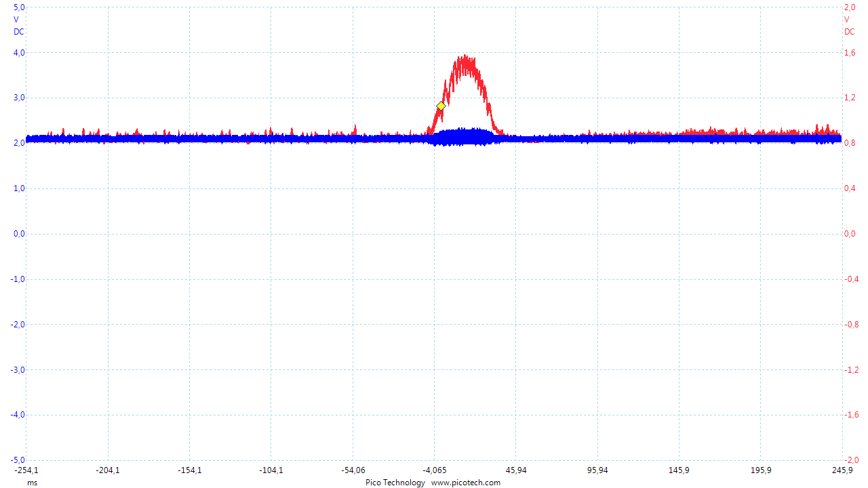
Task: Click the Pico Technology label at the bottom
Action: 395,483
